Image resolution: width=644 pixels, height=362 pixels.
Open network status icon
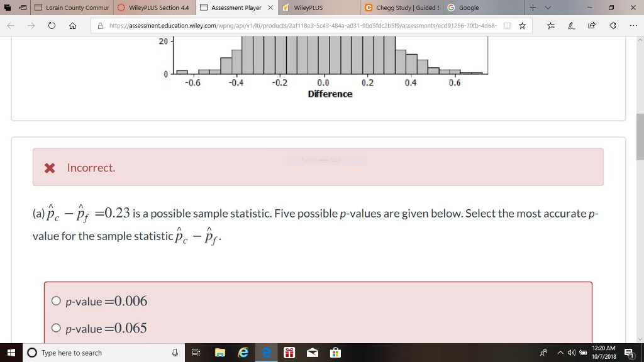point(583,353)
